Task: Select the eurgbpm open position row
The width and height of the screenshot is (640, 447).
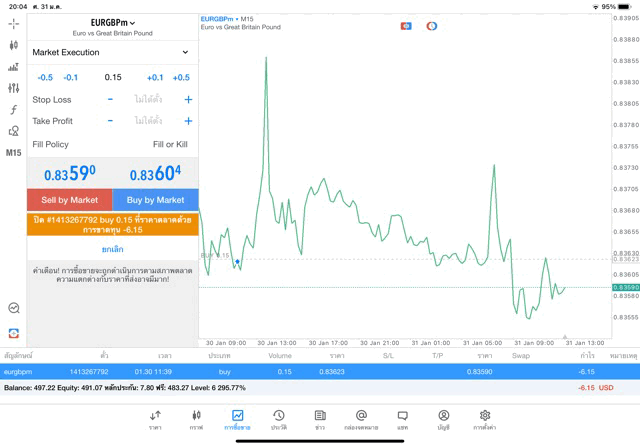Action: click(320, 371)
